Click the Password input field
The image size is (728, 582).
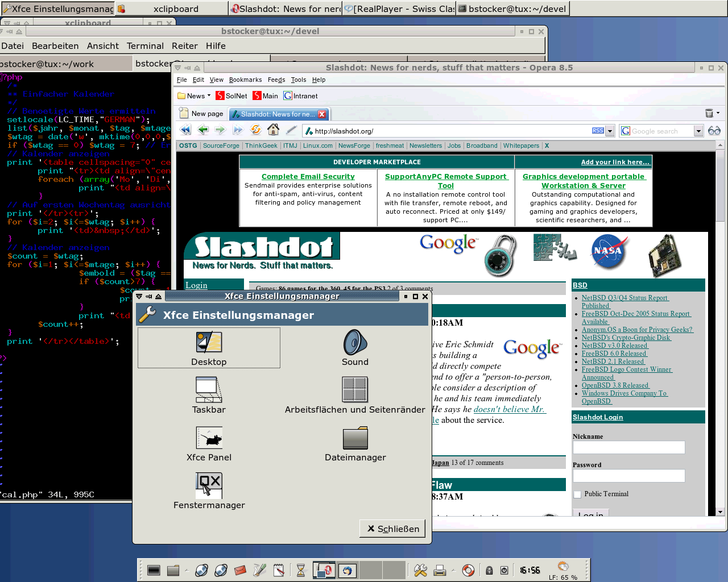click(629, 476)
